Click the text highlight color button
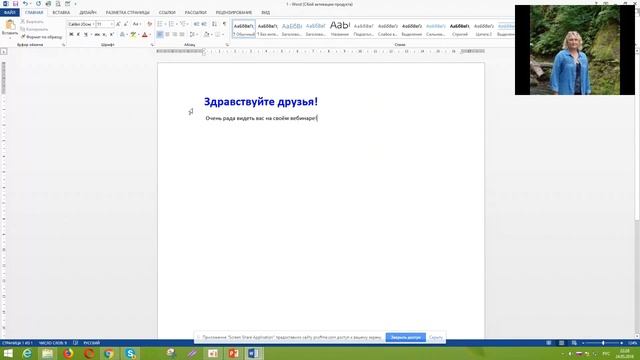Viewport: 640px width, 360px height. (x=133, y=35)
